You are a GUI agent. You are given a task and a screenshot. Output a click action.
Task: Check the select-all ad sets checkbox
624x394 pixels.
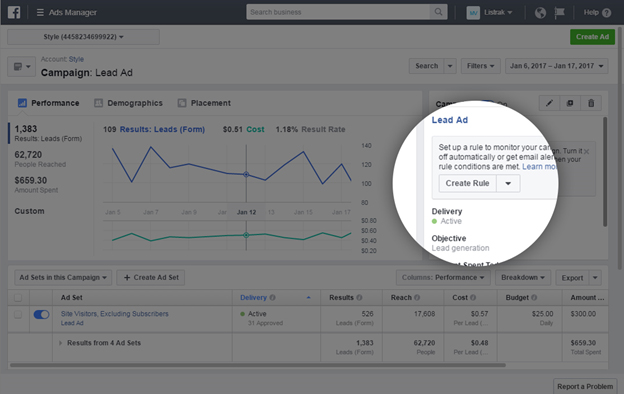click(18, 297)
